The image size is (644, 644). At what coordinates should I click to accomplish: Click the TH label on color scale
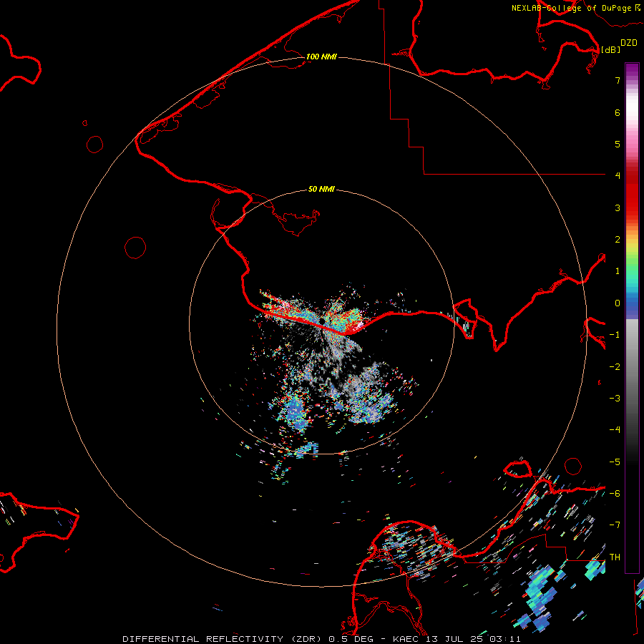click(615, 557)
